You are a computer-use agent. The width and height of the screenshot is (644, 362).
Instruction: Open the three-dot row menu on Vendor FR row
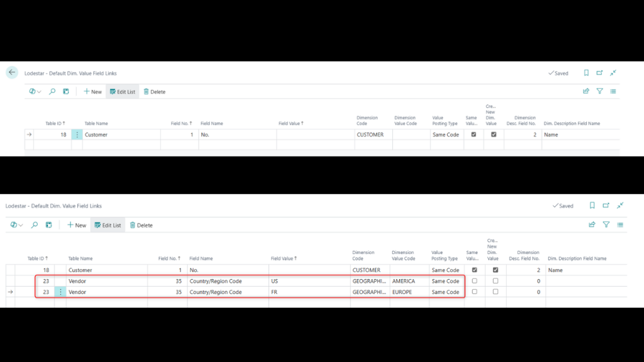click(61, 292)
